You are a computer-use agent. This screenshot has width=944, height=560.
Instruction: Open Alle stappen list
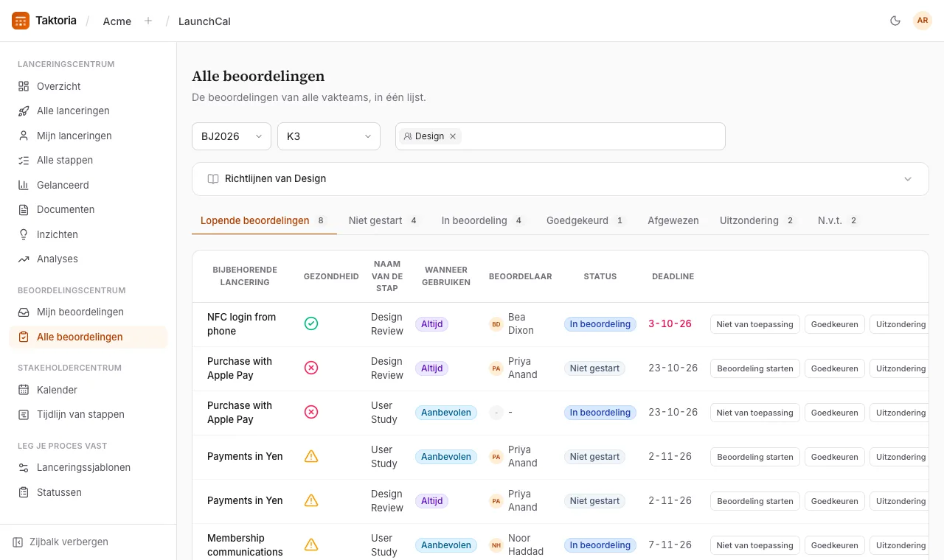point(88,160)
